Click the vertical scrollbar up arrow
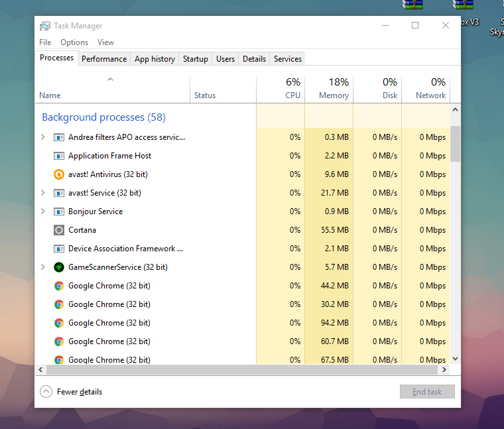The width and height of the screenshot is (504, 429). 455,109
